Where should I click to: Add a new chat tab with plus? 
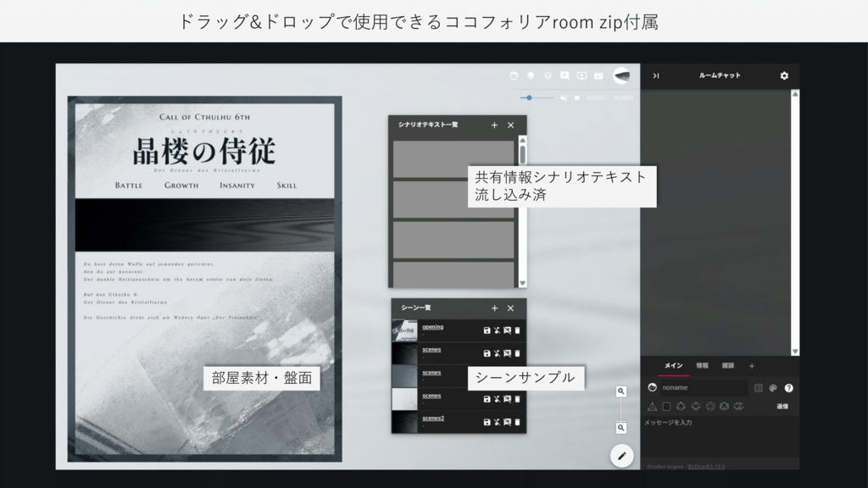coord(752,366)
